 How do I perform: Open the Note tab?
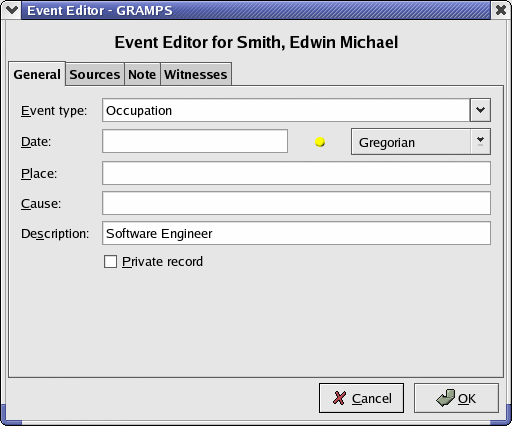click(x=142, y=74)
